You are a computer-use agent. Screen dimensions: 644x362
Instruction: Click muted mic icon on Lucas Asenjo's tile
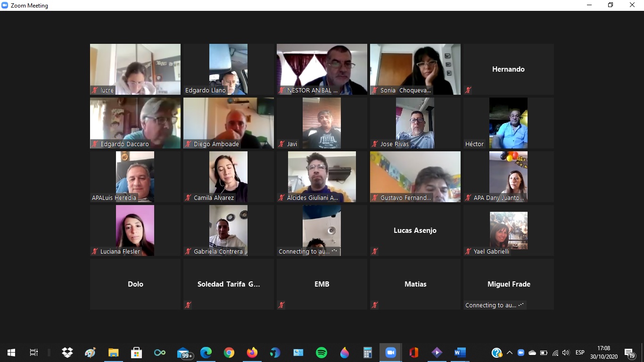coord(375,251)
